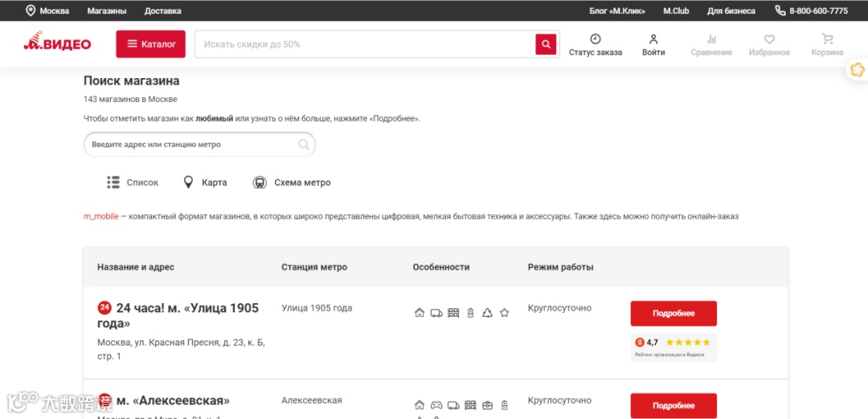
Task: Focus the 'Искать скидки до 50%' search field
Action: point(366,44)
